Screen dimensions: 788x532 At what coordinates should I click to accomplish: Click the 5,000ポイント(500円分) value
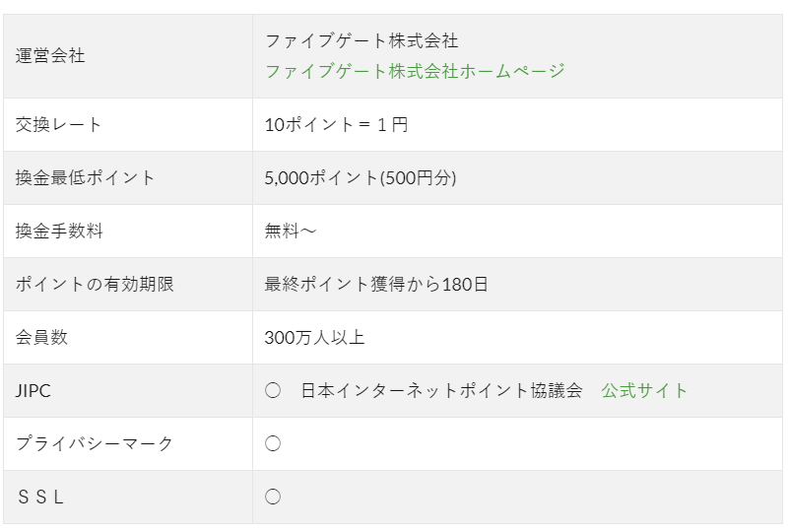point(360,177)
